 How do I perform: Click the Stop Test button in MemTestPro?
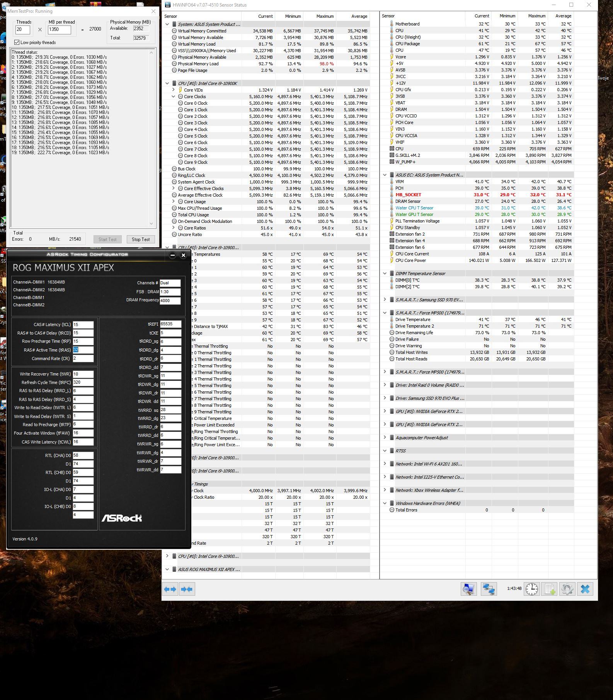click(x=141, y=240)
